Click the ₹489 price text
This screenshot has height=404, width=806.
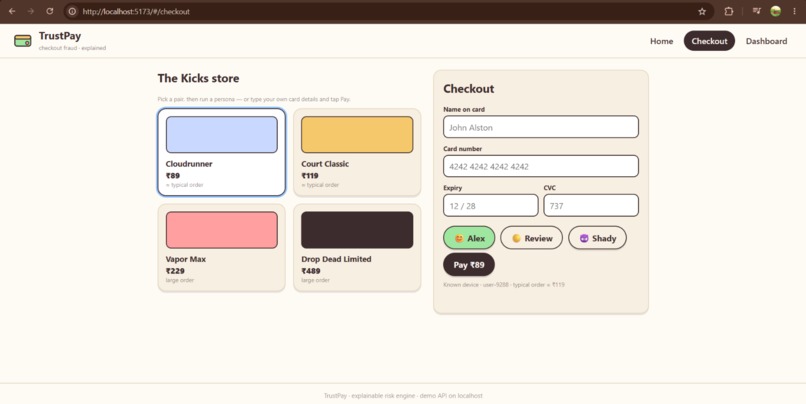tap(311, 271)
